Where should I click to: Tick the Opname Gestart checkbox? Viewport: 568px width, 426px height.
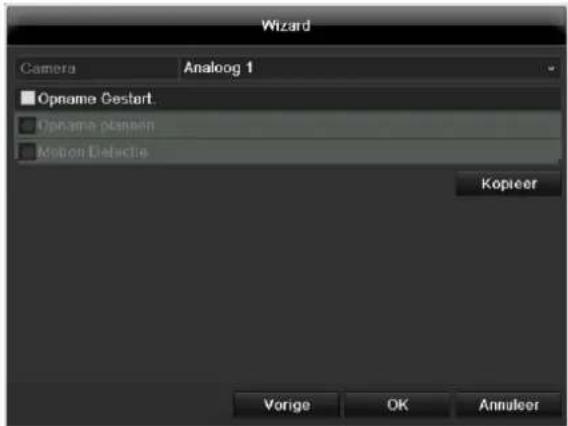click(x=28, y=98)
